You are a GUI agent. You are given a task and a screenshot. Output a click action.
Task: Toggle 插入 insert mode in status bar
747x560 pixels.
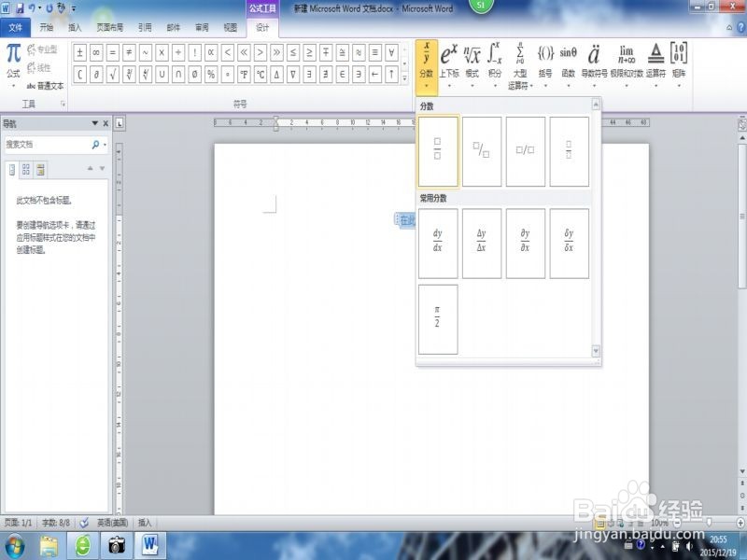click(145, 523)
